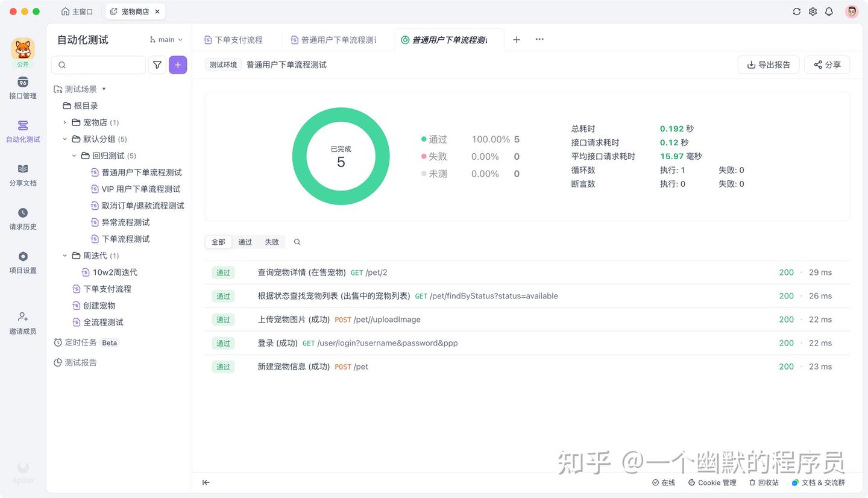Open the notifications bell
Viewport: 868px width, 498px height.
coord(829,11)
